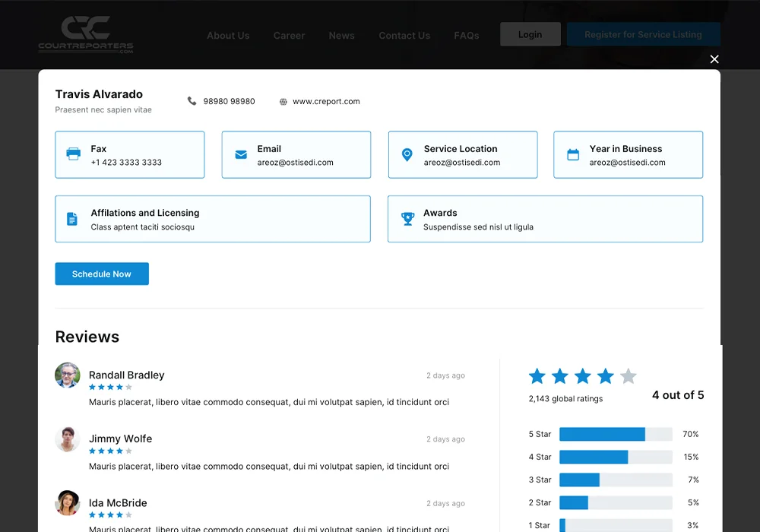Click Ida McBride's avatar image
This screenshot has height=532, width=760.
coord(68,503)
